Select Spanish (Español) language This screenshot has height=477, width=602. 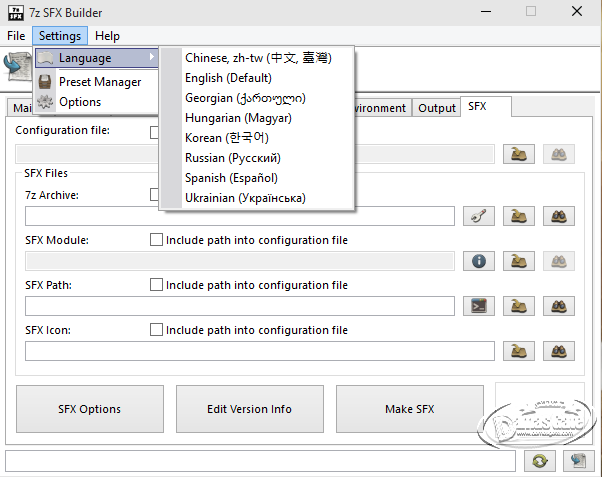[231, 178]
